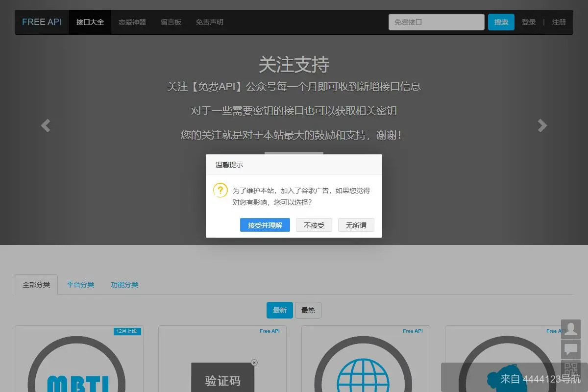
Task: Click the FREE API site logo
Action: [x=41, y=22]
